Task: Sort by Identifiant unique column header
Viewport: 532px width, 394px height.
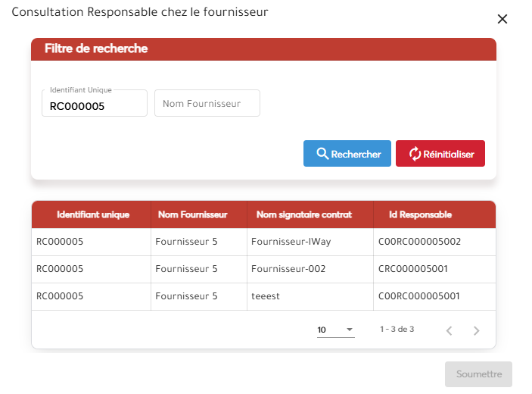Action: [x=93, y=214]
